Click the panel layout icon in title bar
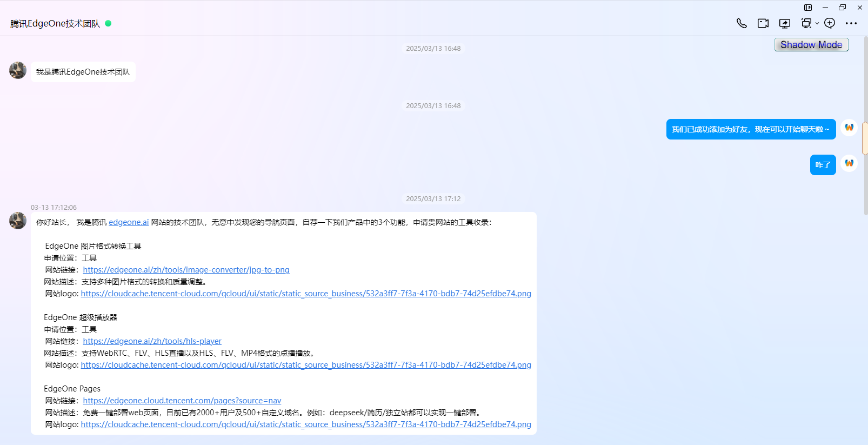The height and width of the screenshot is (445, 868). tap(808, 8)
